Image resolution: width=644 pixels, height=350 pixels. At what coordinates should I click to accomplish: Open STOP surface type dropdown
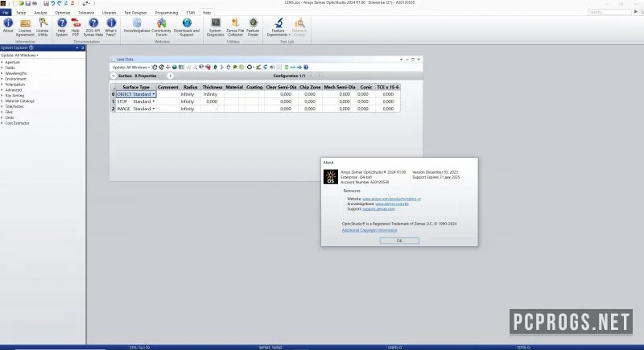click(x=154, y=101)
